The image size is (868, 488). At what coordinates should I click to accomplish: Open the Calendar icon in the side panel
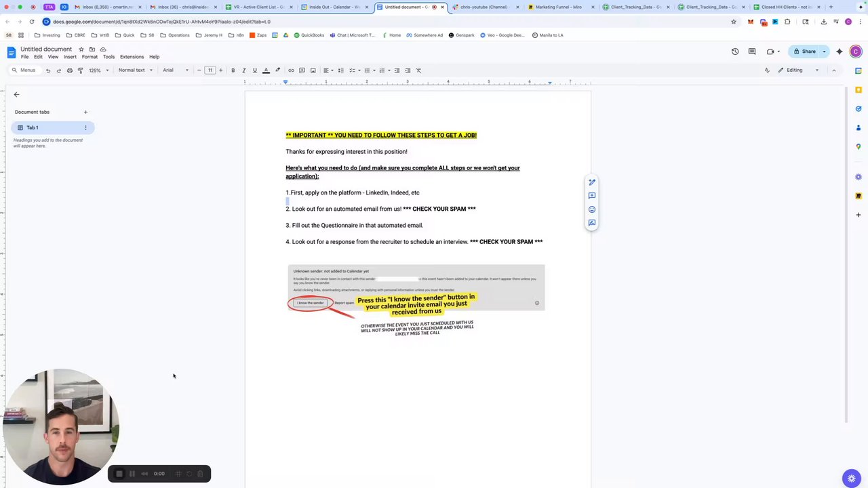859,71
